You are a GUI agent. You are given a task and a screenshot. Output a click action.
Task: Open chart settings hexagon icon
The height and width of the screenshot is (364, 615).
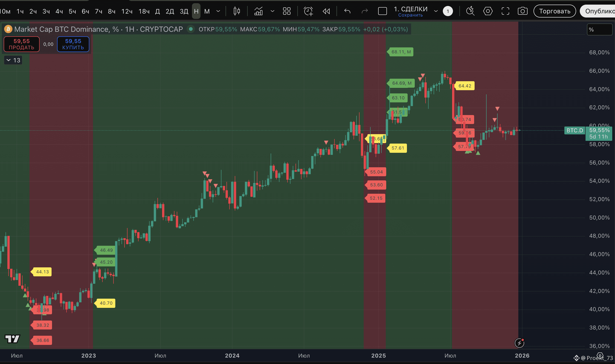[x=488, y=11]
